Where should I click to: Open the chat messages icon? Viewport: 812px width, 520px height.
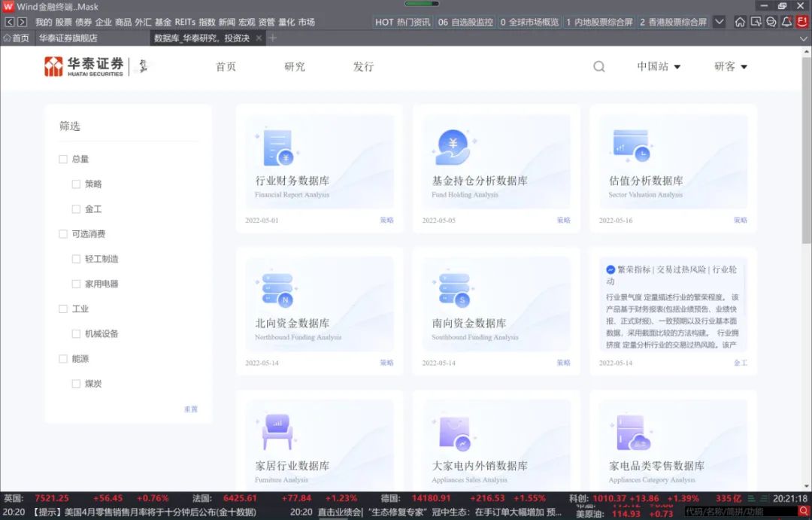click(771, 22)
